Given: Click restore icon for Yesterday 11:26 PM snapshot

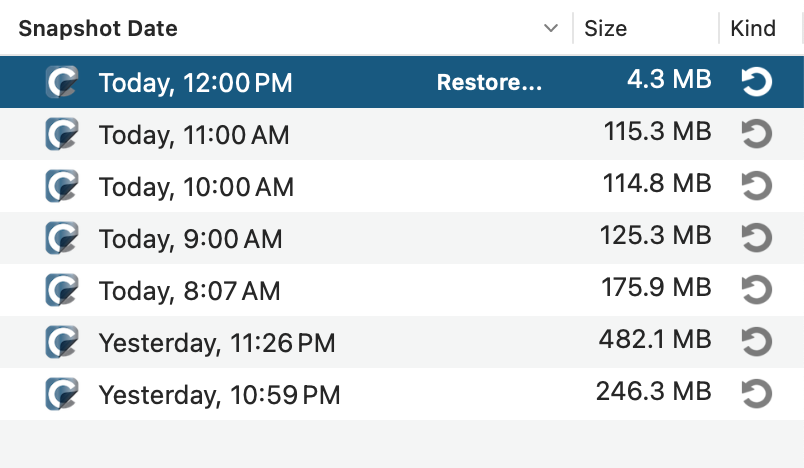Looking at the screenshot, I should (x=757, y=342).
